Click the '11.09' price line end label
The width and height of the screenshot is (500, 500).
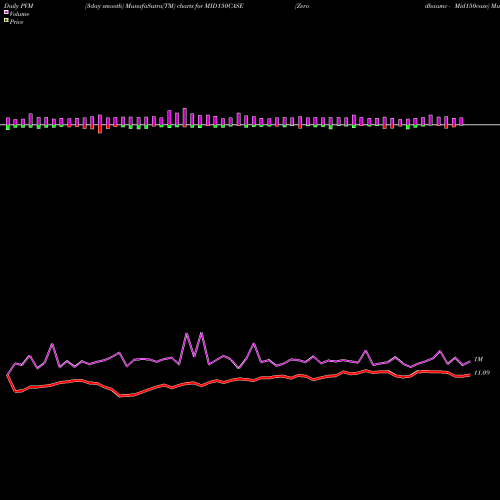click(x=482, y=373)
